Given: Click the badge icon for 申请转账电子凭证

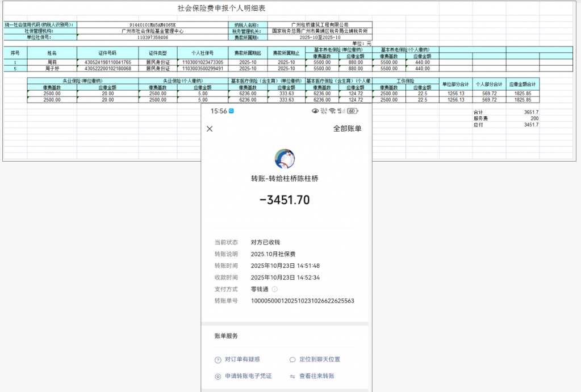Looking at the screenshot, I should (218, 376).
